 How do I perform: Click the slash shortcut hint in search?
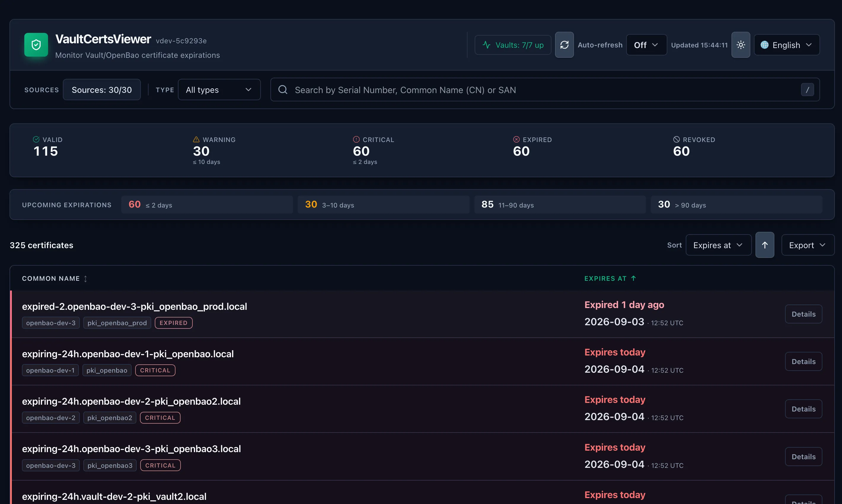(x=807, y=90)
